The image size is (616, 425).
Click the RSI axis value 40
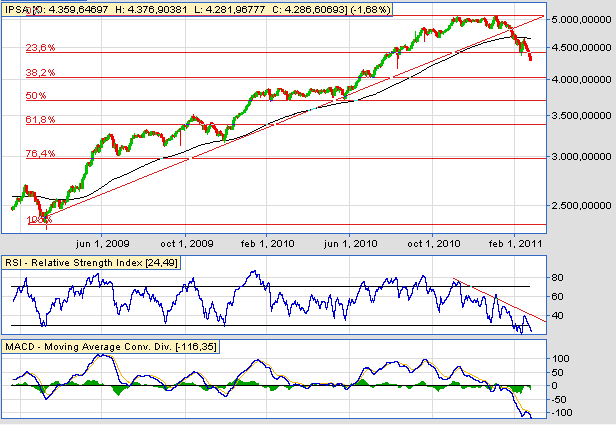pos(557,315)
